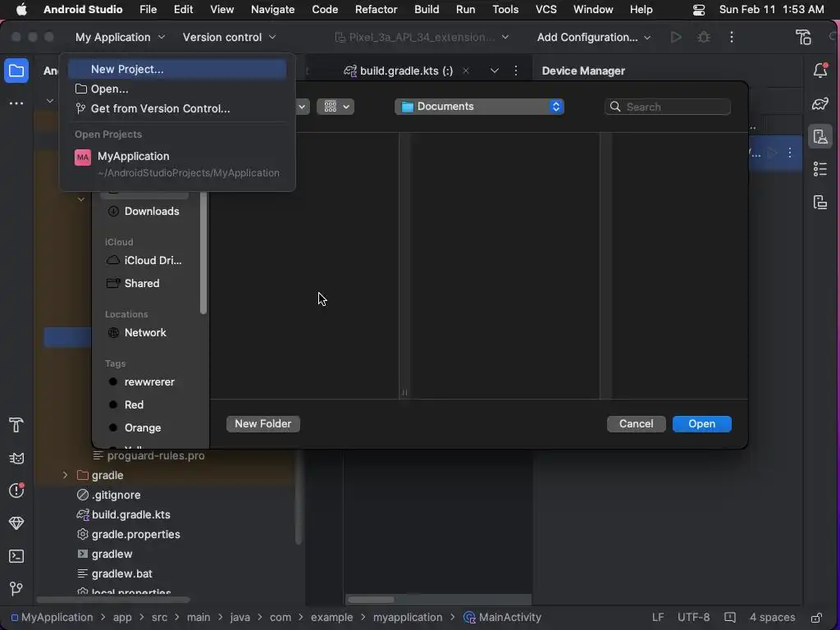
Task: Click Cancel in the file dialog
Action: (x=636, y=424)
